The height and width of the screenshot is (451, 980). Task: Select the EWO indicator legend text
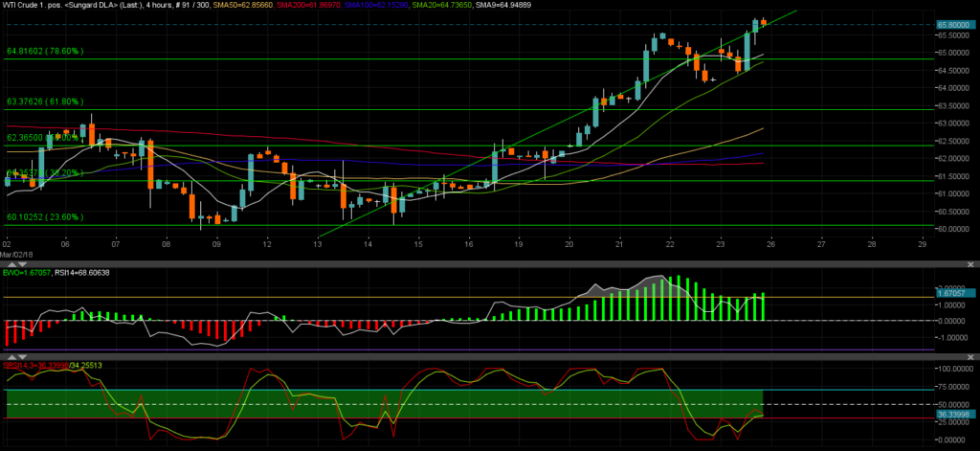tap(26, 272)
